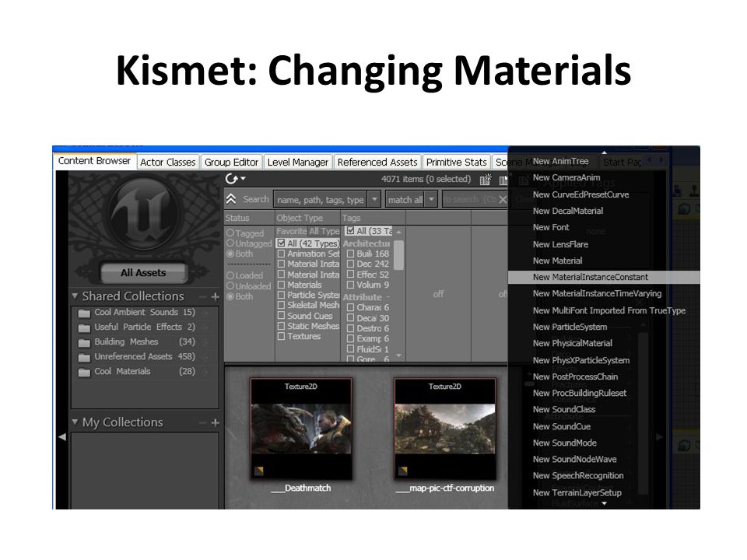Screen dimensions: 747x560
Task: Open the Level Manager tab
Action: 298,163
